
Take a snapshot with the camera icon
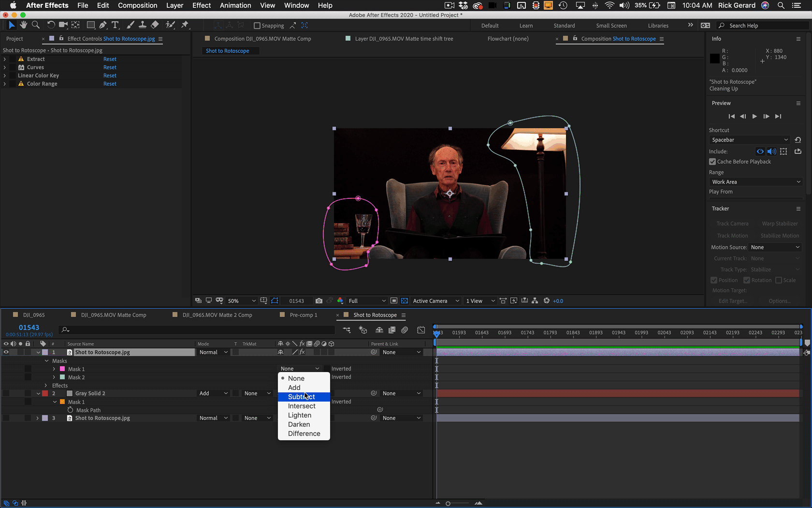tap(319, 301)
